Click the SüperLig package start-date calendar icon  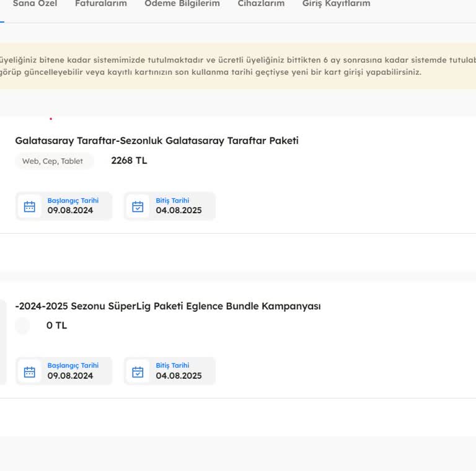click(30, 372)
